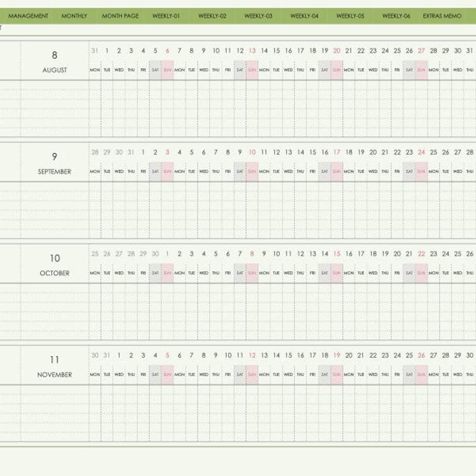This screenshot has width=476, height=476.
Task: Click the AUGUST month label
Action: pos(55,70)
